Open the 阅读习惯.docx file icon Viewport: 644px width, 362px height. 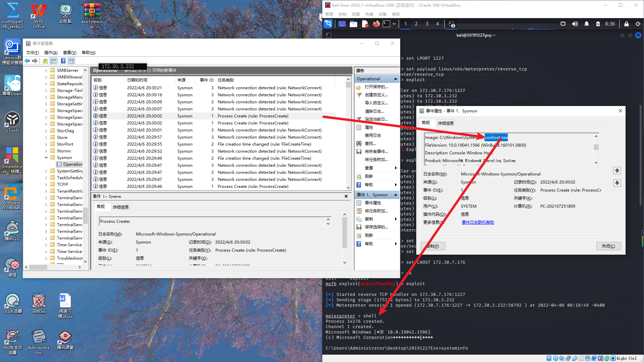pos(65,306)
